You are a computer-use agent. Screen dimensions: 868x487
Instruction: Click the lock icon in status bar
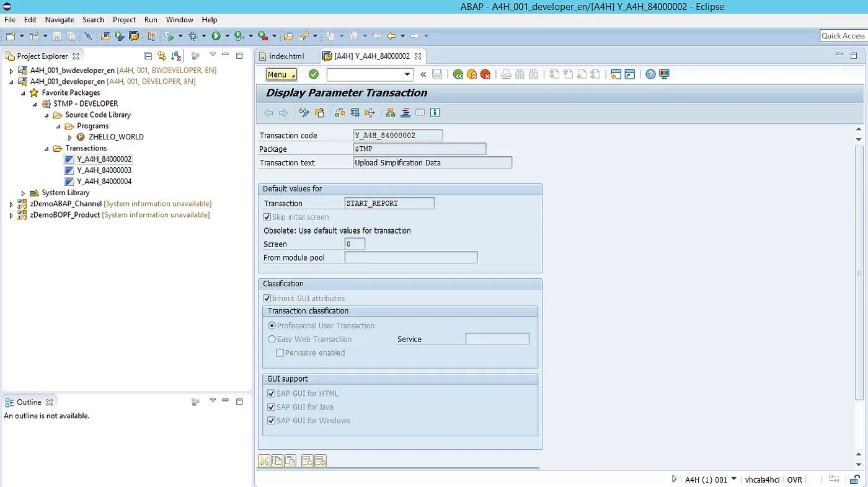tap(854, 480)
